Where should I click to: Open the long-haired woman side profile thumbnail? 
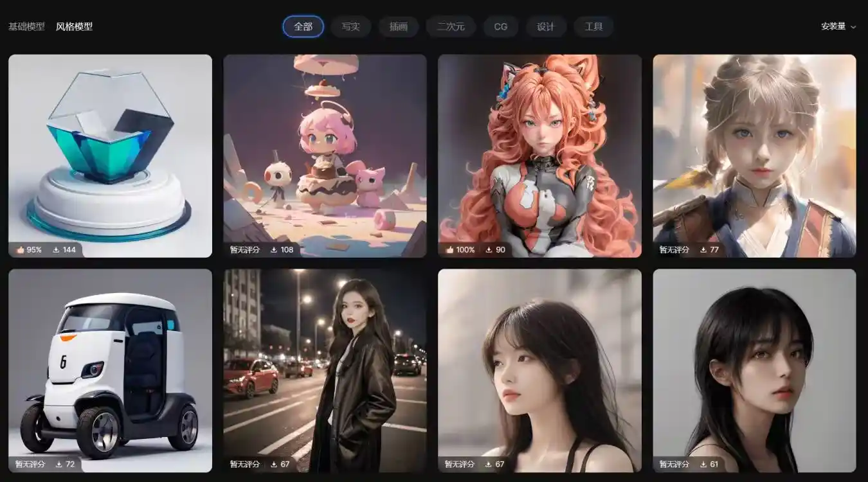click(x=539, y=371)
